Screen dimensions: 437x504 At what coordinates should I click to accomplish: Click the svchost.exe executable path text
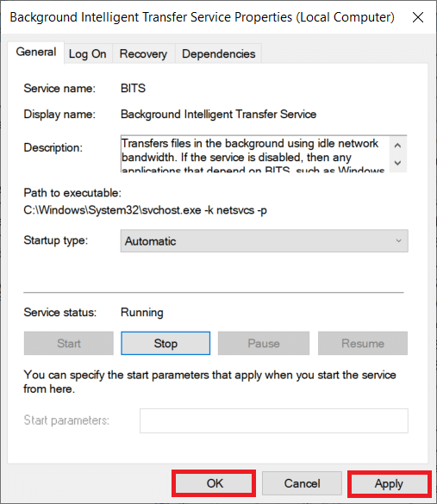pyautogui.click(x=145, y=210)
